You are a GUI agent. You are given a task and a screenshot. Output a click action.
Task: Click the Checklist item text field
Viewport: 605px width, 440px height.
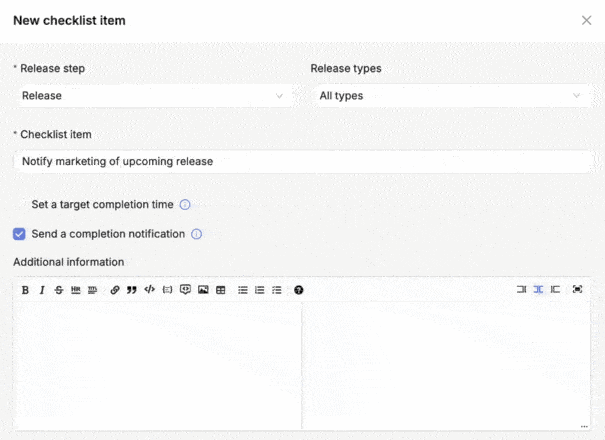tap(303, 161)
